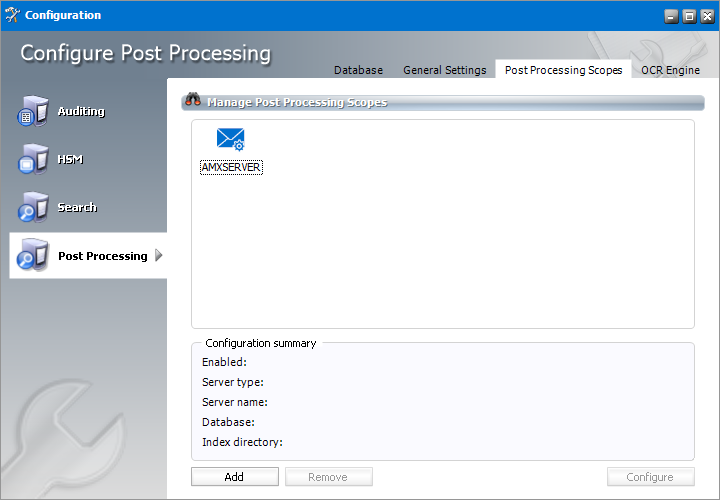Click the Auditing server icon
The height and width of the screenshot is (500, 720).
33,112
